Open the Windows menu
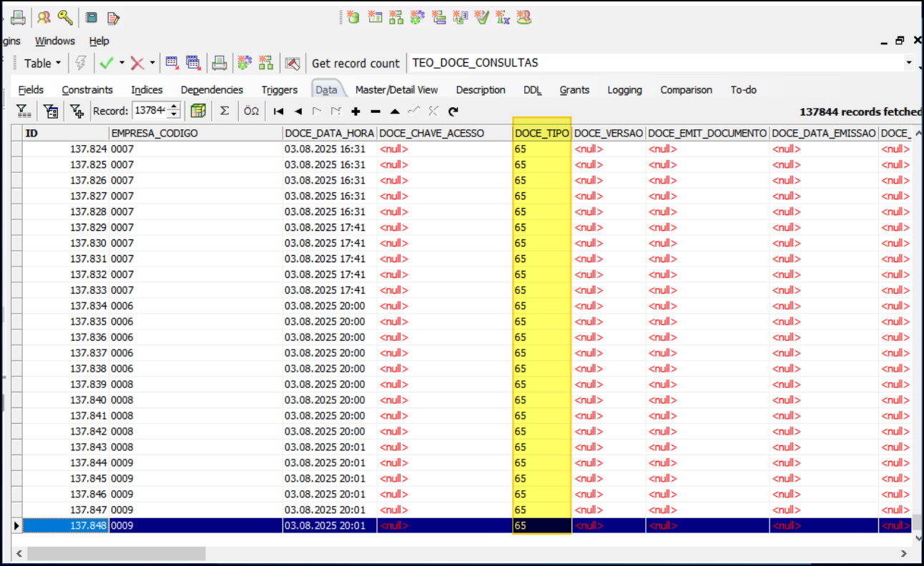The height and width of the screenshot is (566, 924). pyautogui.click(x=55, y=41)
